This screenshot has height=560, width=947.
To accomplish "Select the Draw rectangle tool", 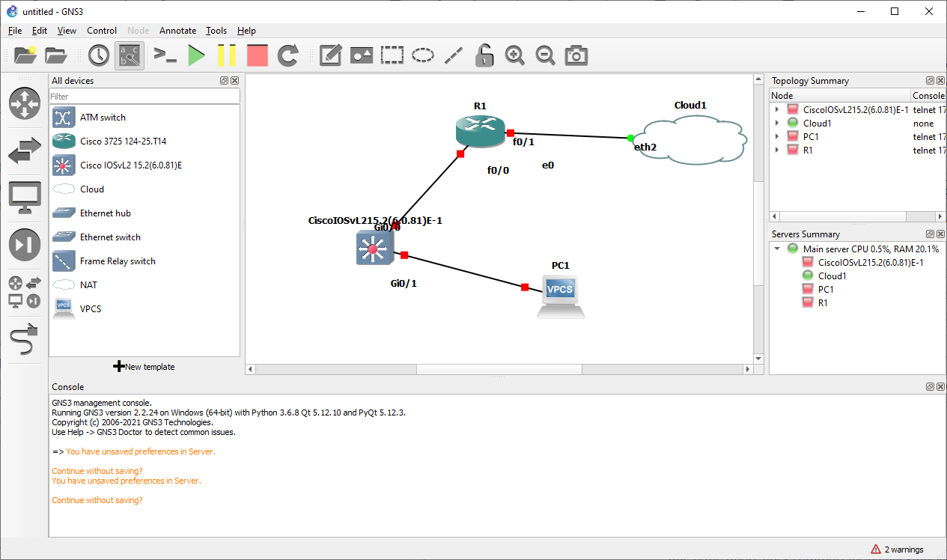I will click(x=392, y=55).
